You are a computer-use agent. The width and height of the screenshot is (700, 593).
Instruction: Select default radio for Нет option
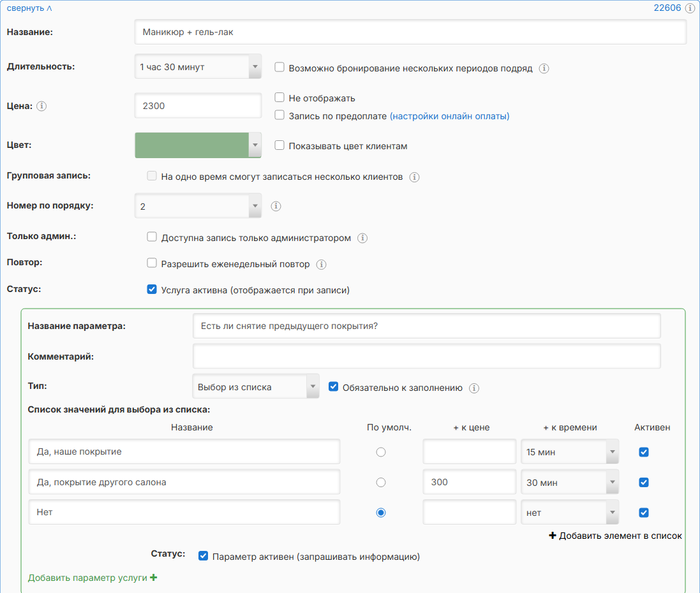[x=381, y=513]
